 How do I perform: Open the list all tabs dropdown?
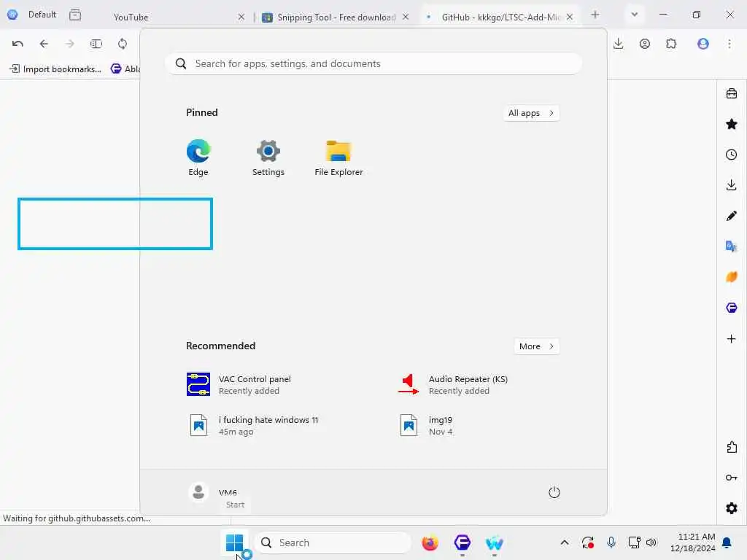point(634,15)
